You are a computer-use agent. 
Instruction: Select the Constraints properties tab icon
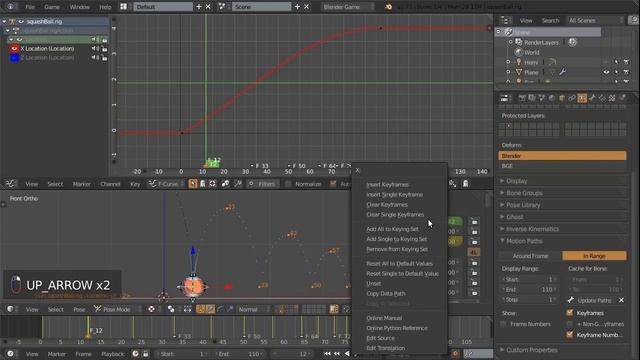(x=572, y=98)
